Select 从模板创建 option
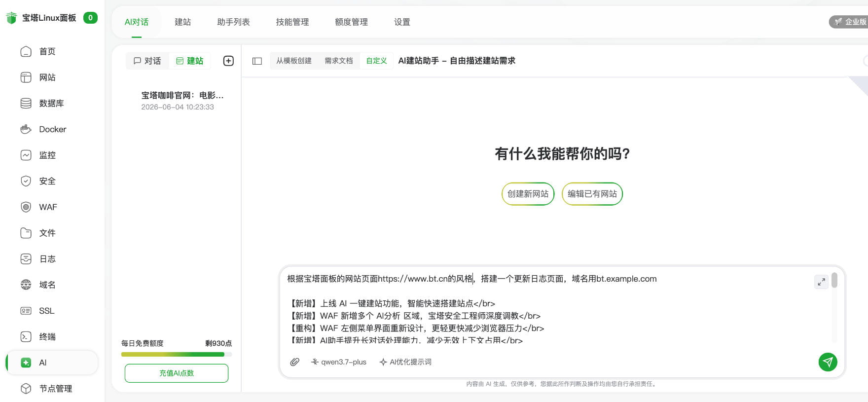This screenshot has width=868, height=402. [294, 61]
